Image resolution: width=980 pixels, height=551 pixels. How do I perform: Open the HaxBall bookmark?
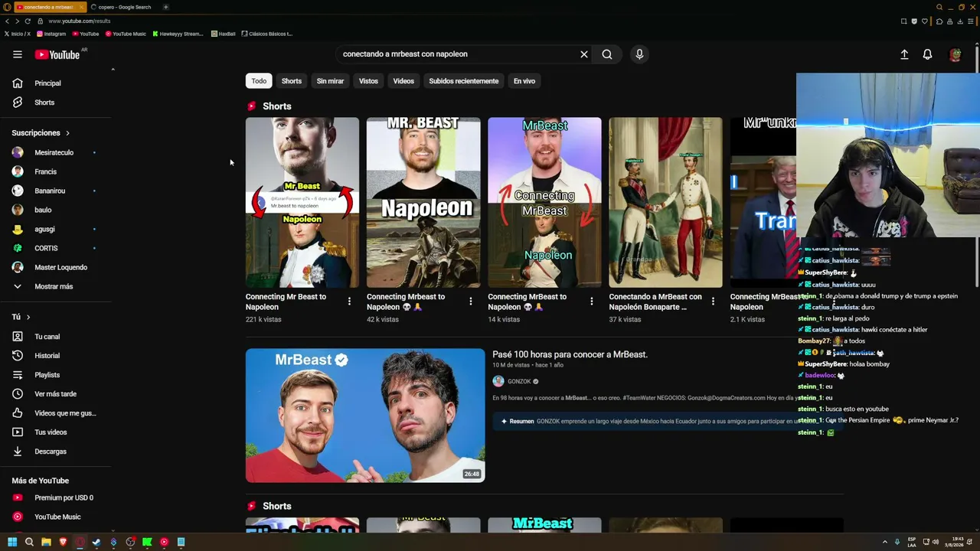click(x=223, y=34)
